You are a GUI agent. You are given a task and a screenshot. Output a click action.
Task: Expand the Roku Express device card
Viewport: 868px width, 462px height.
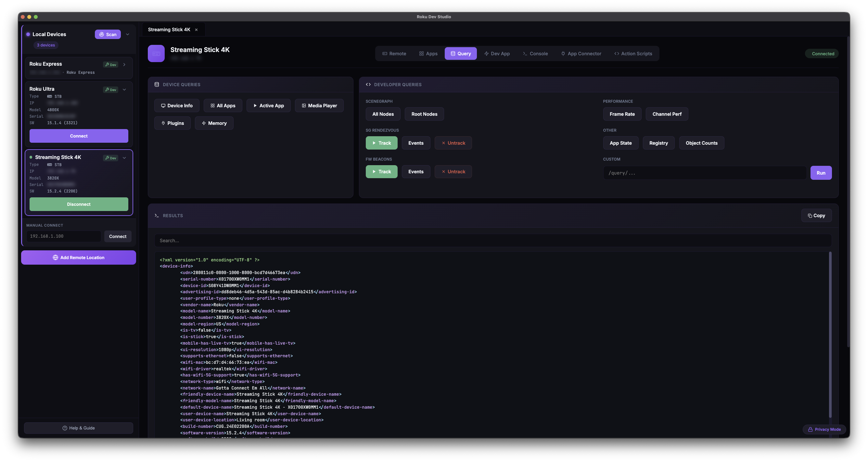(x=124, y=64)
